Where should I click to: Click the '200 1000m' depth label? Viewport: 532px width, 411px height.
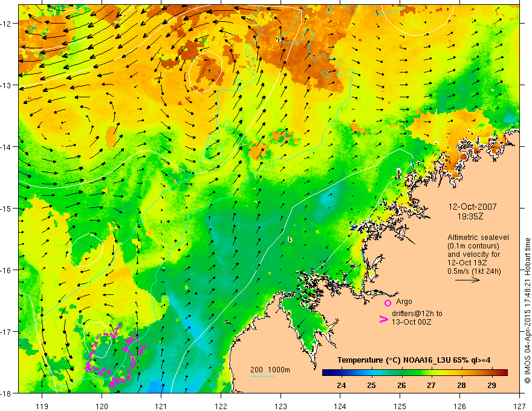tap(270, 370)
